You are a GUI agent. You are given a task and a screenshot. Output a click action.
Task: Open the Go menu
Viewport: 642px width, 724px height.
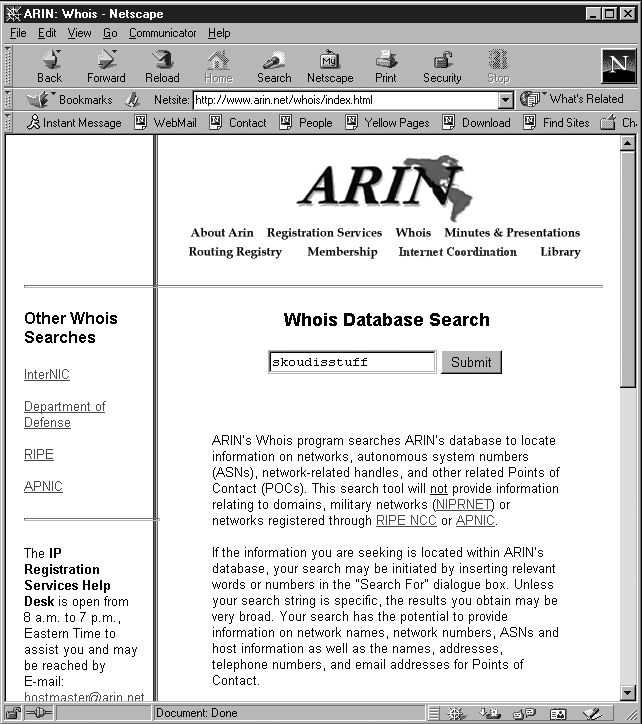click(110, 33)
